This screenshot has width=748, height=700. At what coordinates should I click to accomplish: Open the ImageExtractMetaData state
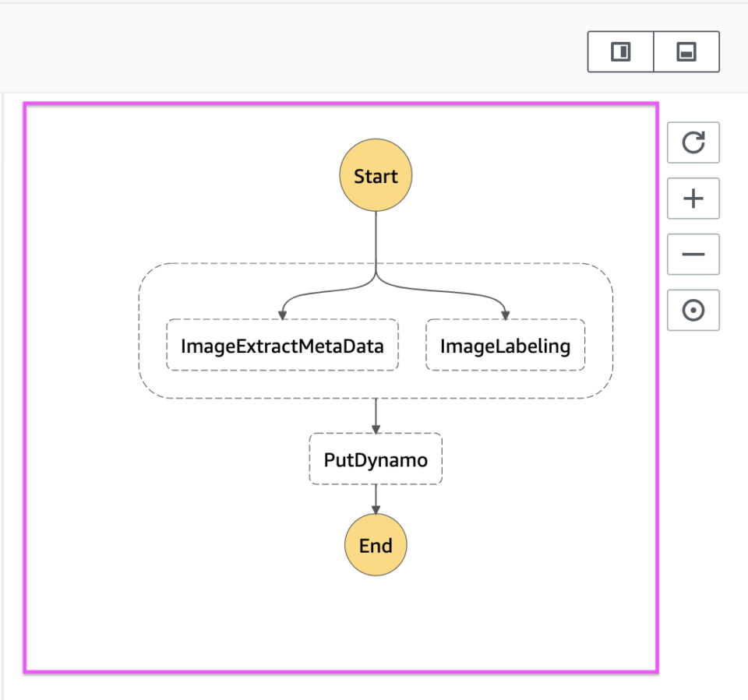coord(283,345)
